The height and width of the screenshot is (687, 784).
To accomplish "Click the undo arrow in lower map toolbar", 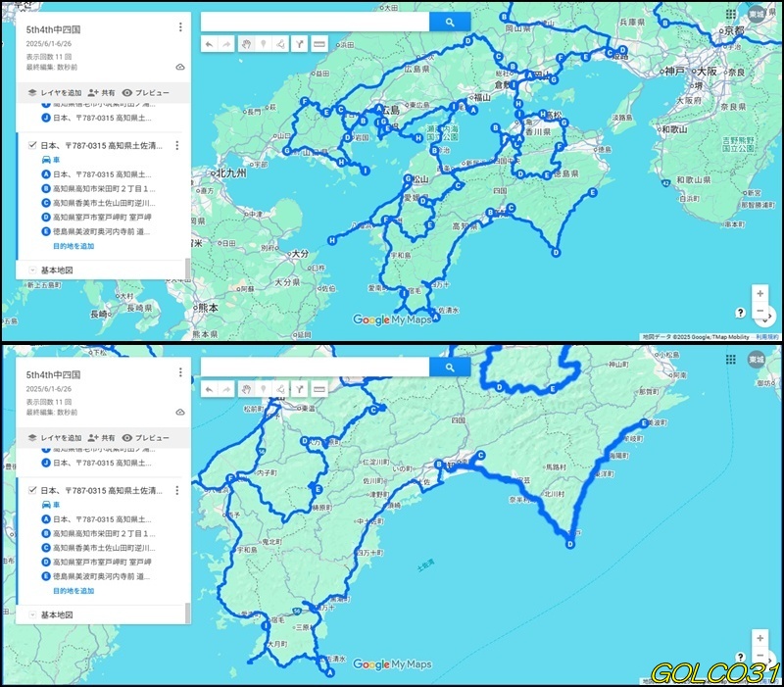I will (x=209, y=388).
